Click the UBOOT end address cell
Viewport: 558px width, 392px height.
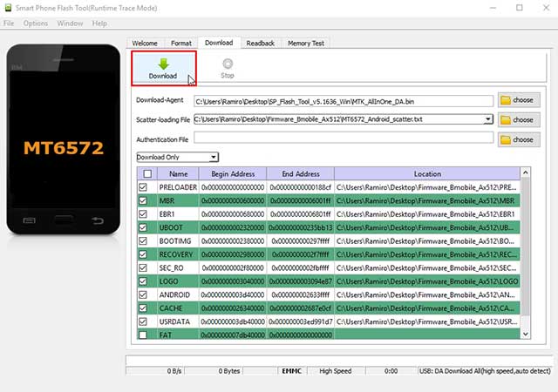[301, 227]
